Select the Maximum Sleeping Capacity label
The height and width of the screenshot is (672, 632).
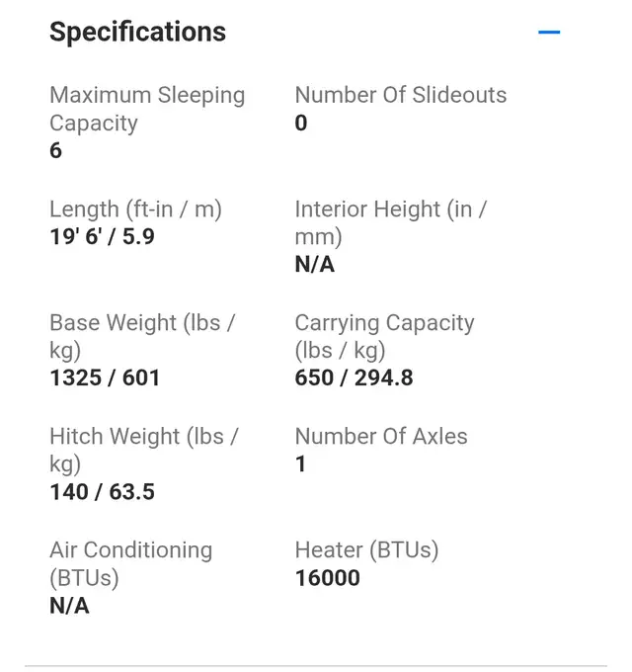coord(147,109)
